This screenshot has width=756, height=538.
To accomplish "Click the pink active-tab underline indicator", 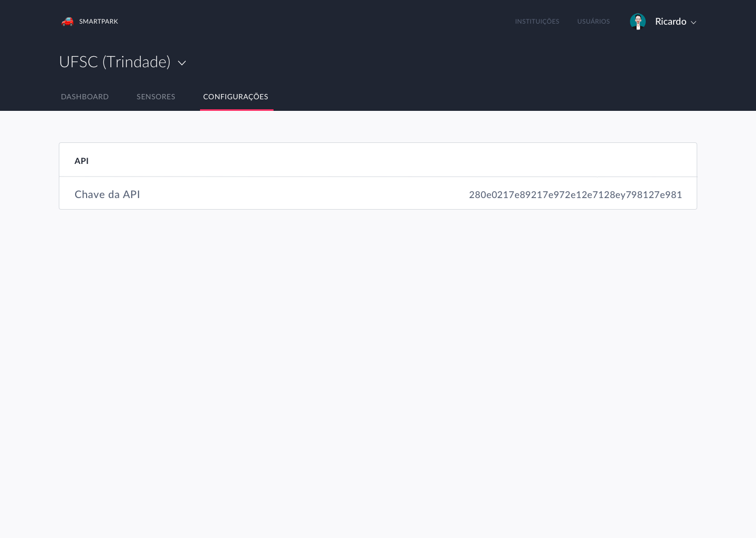I will (x=236, y=110).
